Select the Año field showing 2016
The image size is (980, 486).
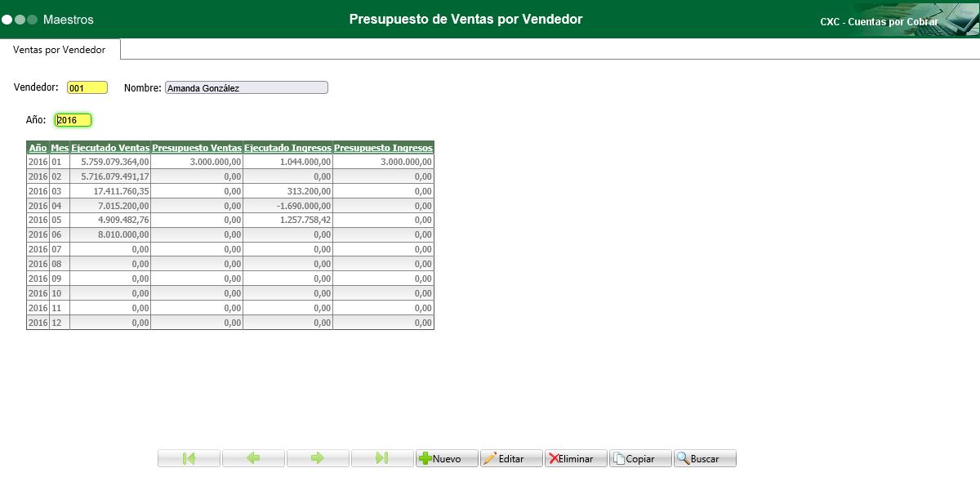73,119
